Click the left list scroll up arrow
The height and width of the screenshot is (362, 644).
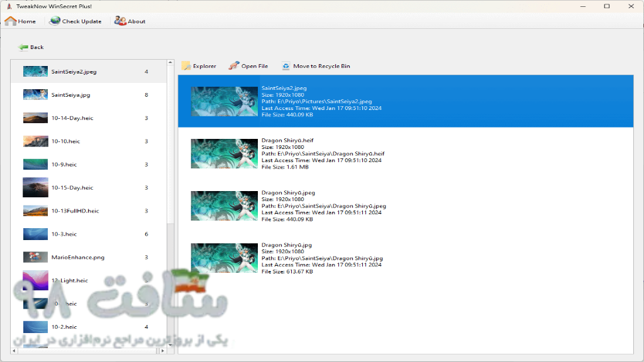pyautogui.click(x=170, y=63)
